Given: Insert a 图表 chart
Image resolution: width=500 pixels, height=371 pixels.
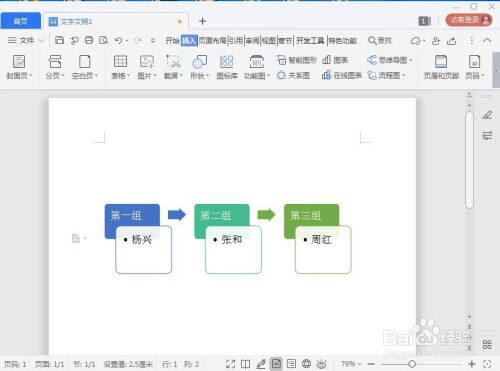Looking at the screenshot, I should (x=335, y=60).
